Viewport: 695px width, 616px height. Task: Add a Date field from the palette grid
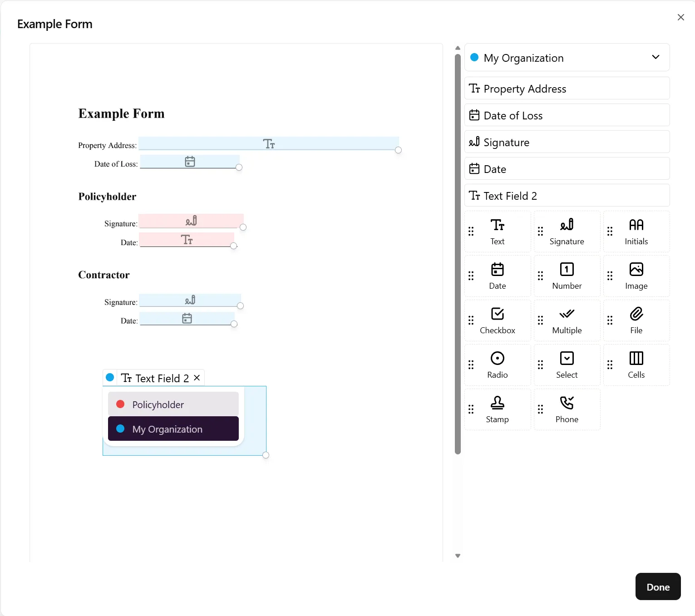tap(498, 276)
